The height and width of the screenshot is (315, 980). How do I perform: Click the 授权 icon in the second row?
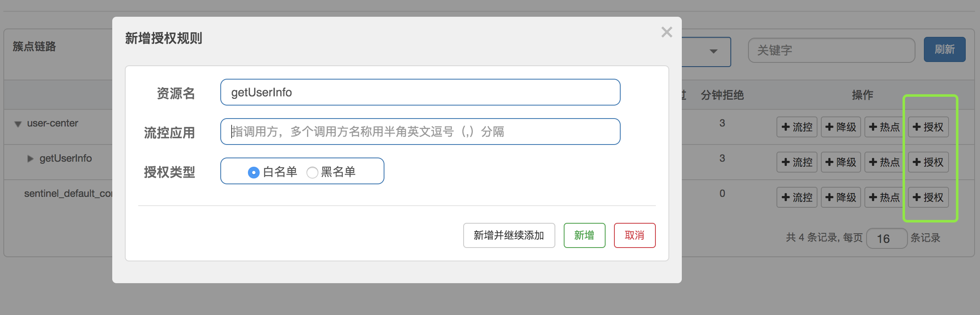[x=928, y=162]
